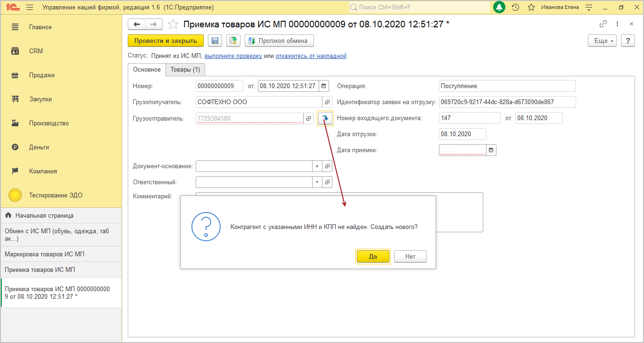Image resolution: width=644 pixels, height=343 pixels.
Task: Click Провести и закрыть button
Action: click(x=165, y=41)
